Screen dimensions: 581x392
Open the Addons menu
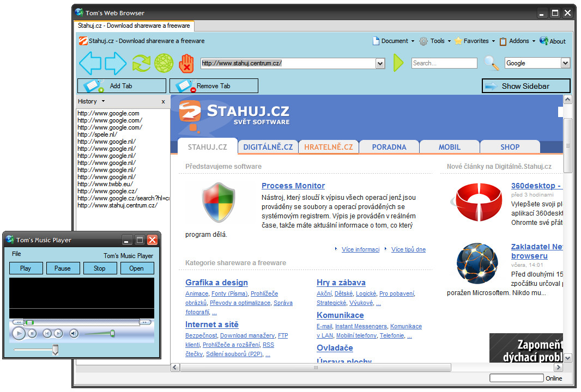click(518, 41)
